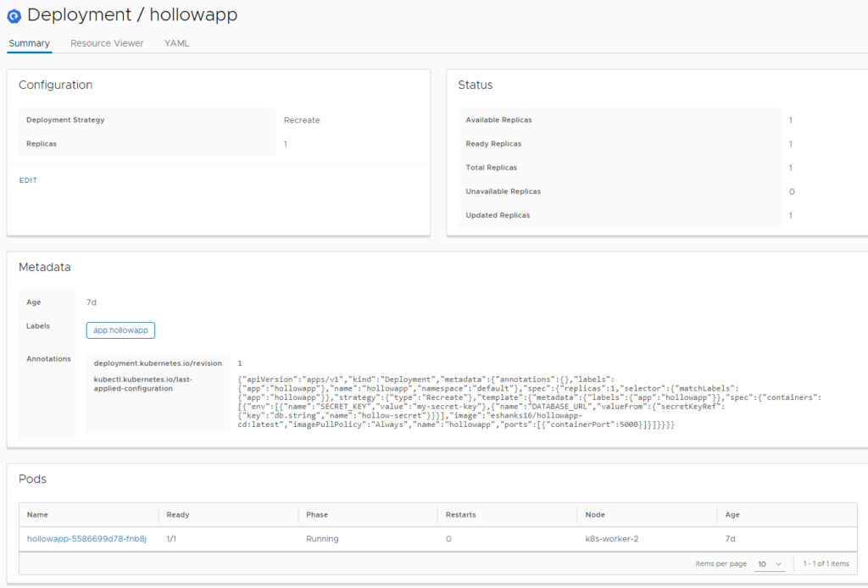
Task: Switch to the Summary tab
Action: point(29,43)
